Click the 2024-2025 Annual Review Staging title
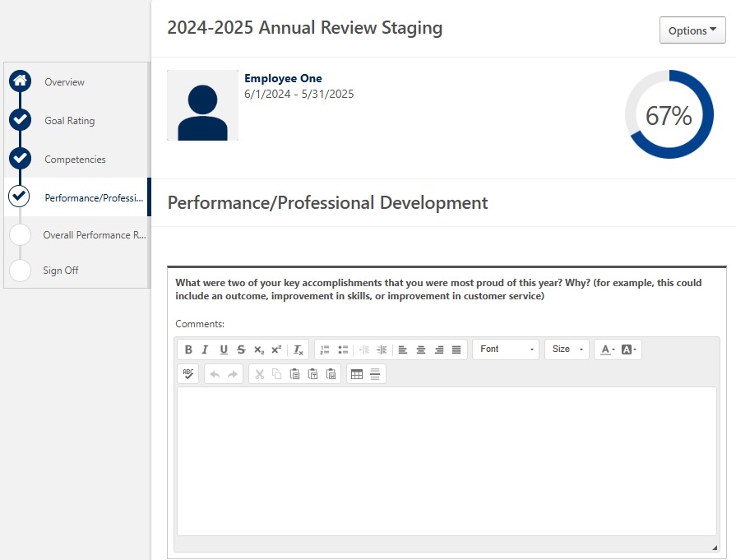Screen dimensions: 736x560 tap(304, 28)
